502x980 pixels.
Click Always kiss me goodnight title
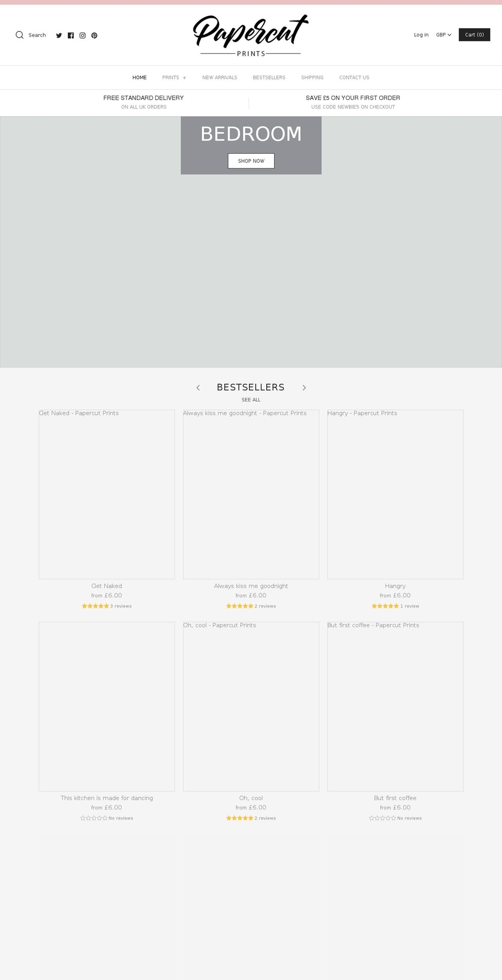pos(251,586)
